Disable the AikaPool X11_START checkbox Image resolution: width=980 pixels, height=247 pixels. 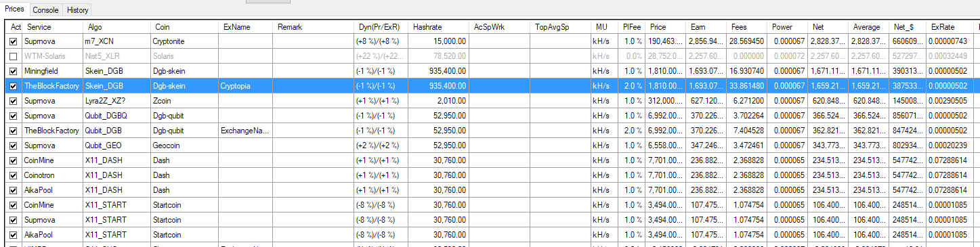[x=14, y=235]
